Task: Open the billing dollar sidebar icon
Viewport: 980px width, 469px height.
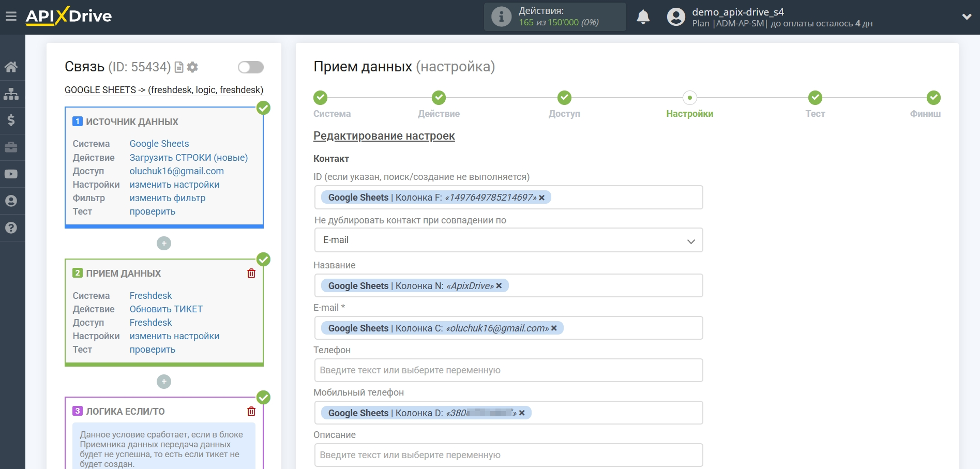Action: (11, 120)
